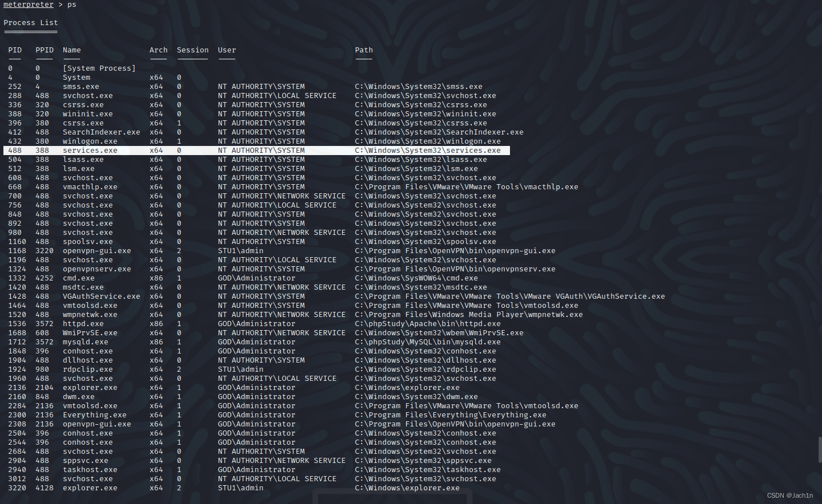Click the User column header
Image resolution: width=822 pixels, height=504 pixels.
coord(227,50)
